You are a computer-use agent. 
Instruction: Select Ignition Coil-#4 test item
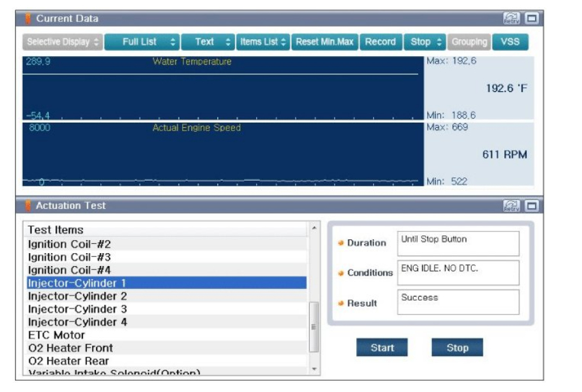point(166,270)
